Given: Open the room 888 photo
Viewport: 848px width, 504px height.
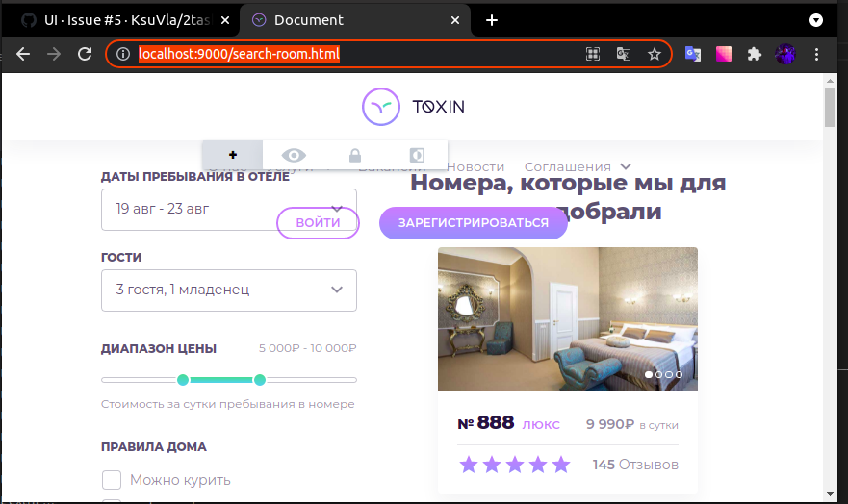Looking at the screenshot, I should click(568, 319).
